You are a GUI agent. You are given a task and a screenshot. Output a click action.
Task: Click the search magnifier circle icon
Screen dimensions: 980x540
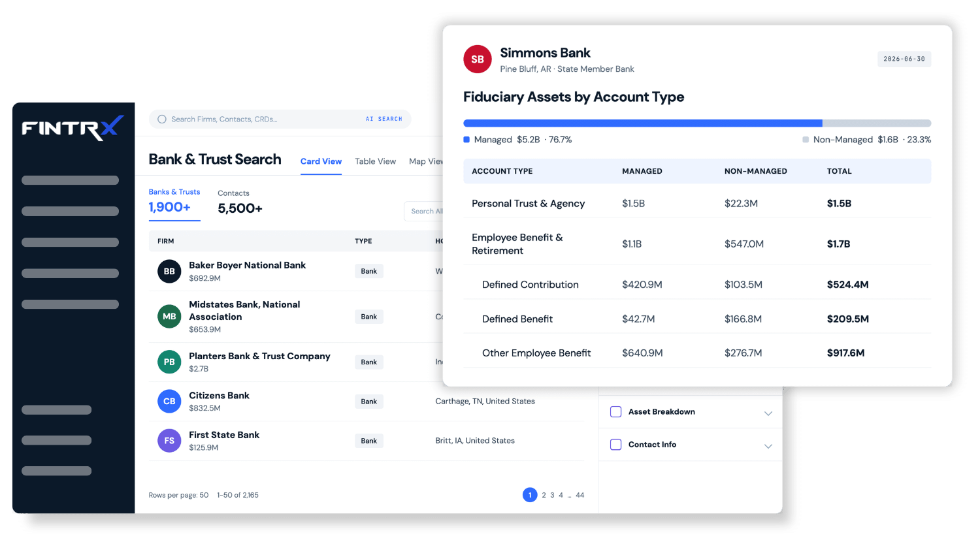[162, 119]
